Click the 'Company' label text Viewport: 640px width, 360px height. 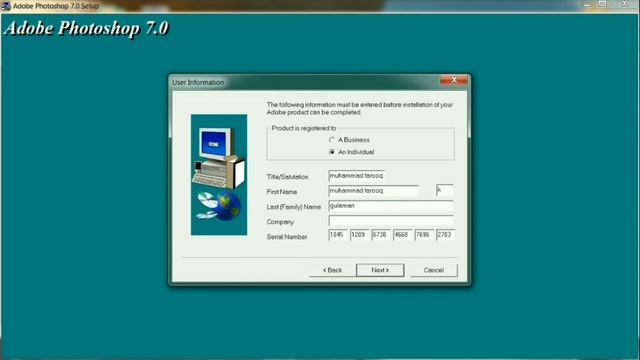click(280, 222)
